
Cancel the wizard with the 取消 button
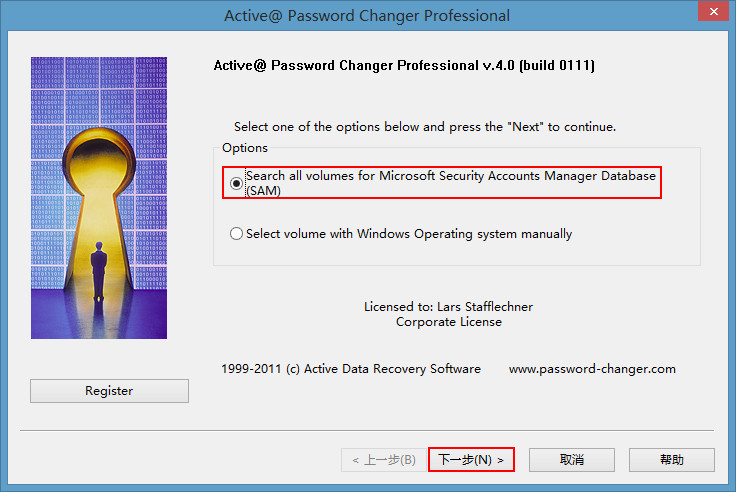[x=572, y=460]
